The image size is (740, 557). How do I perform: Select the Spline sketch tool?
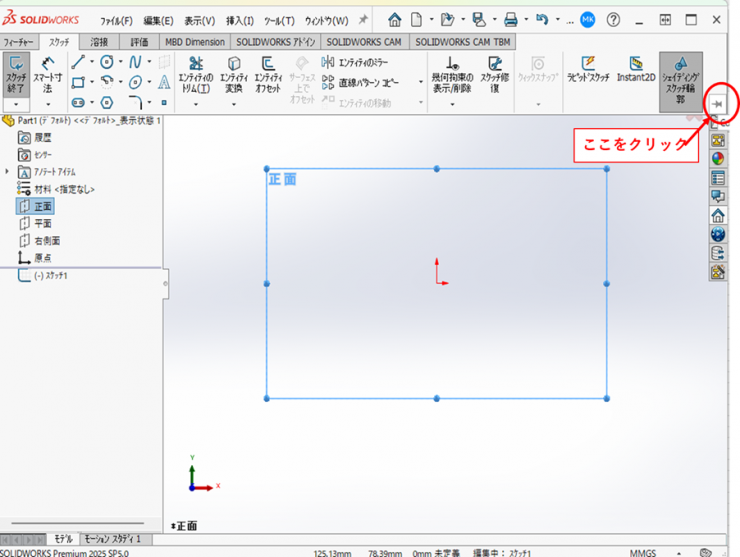point(135,62)
